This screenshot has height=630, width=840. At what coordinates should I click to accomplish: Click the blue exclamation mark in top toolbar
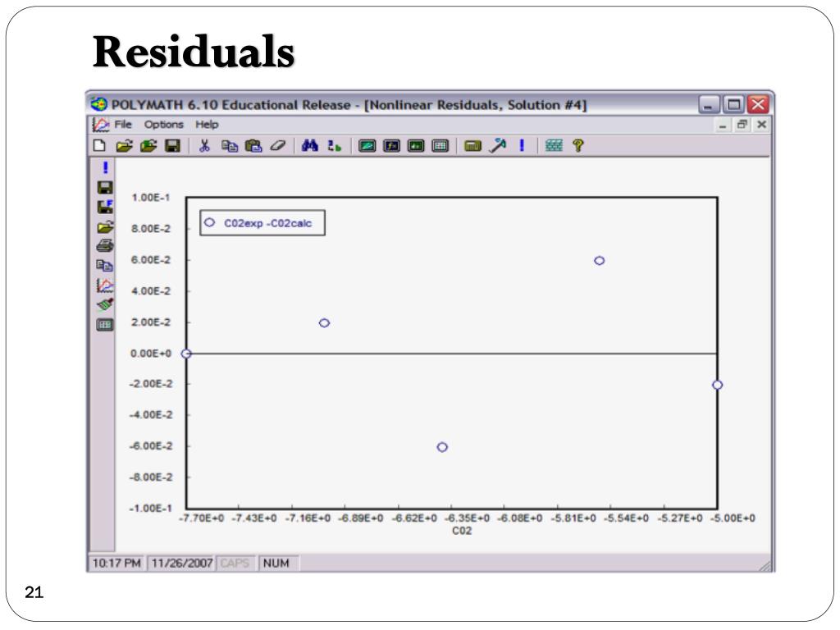tap(522, 145)
